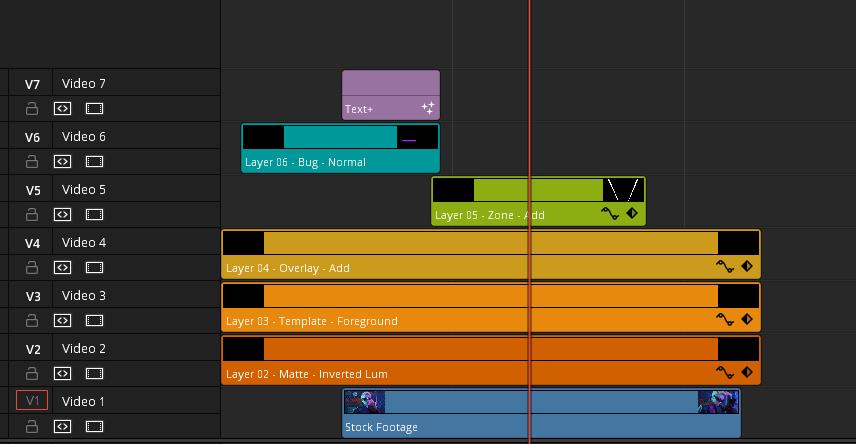Open the curve editor on Layer 02 Matte clip

725,372
